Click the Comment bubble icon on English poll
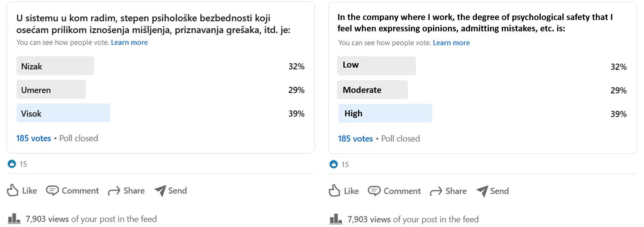 [374, 191]
